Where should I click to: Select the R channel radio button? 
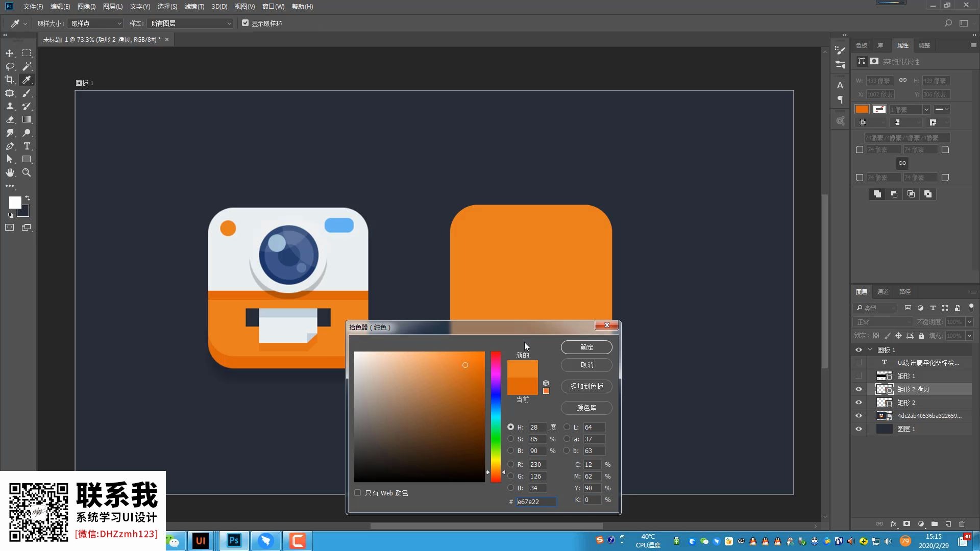(510, 464)
